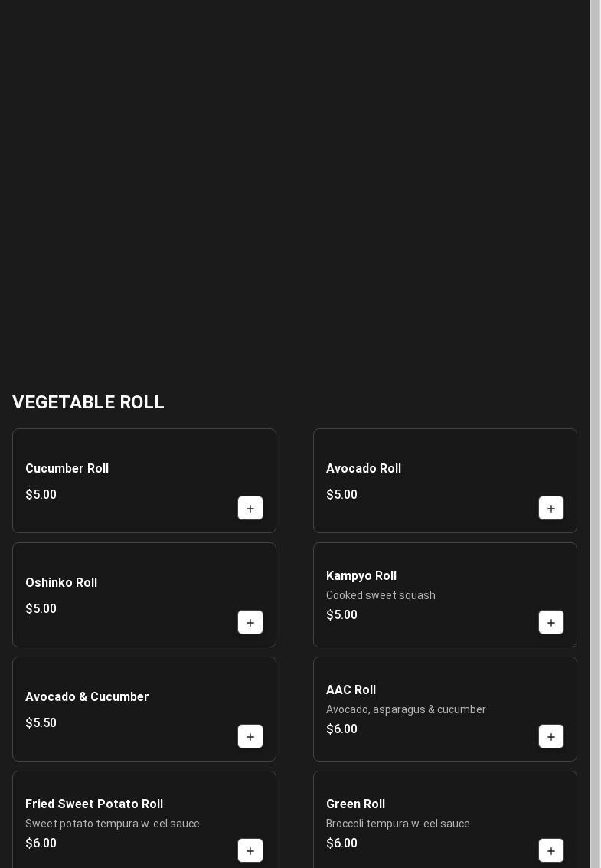Select the Oshinko Roll title
This screenshot has height=868, width=601.
tap(61, 583)
